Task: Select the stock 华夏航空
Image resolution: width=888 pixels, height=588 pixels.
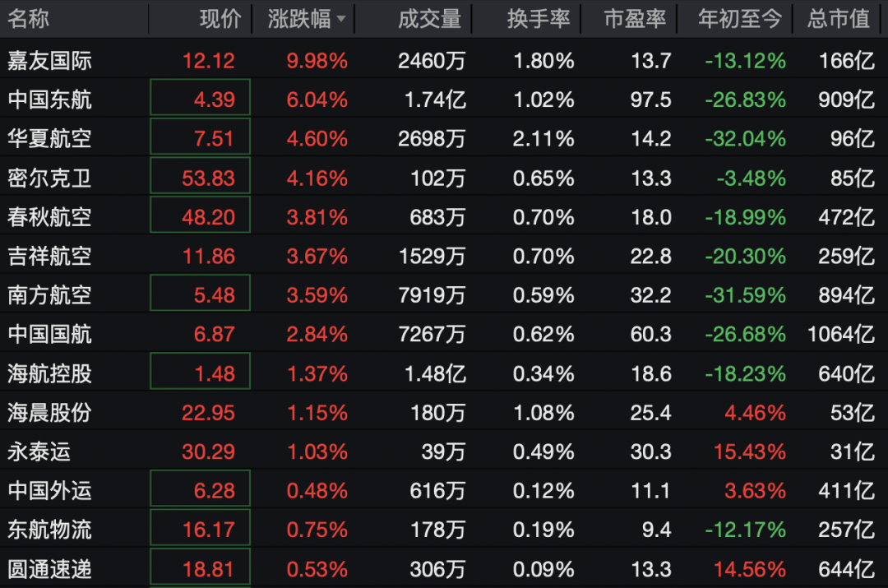Action: coord(50,139)
